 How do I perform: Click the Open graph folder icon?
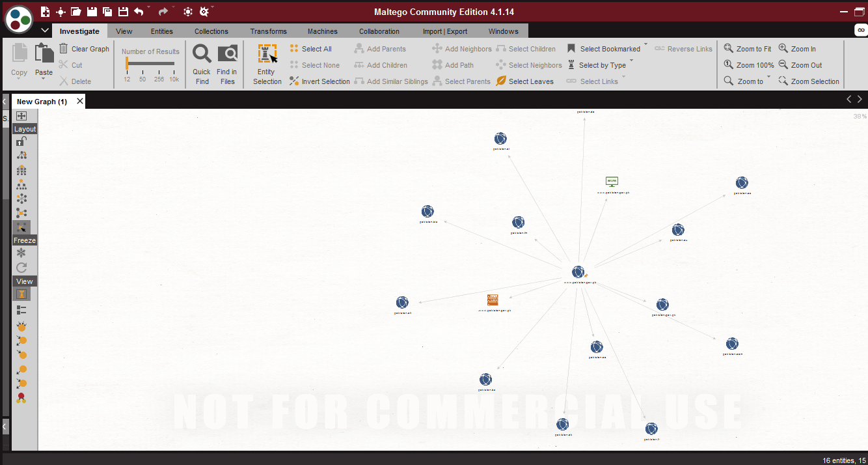click(x=76, y=12)
